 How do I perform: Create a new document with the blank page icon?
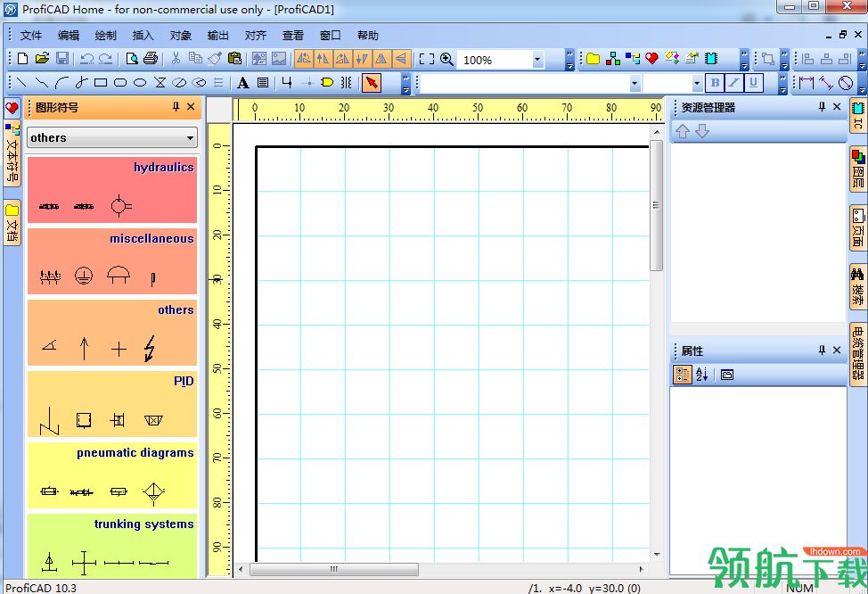tap(22, 59)
